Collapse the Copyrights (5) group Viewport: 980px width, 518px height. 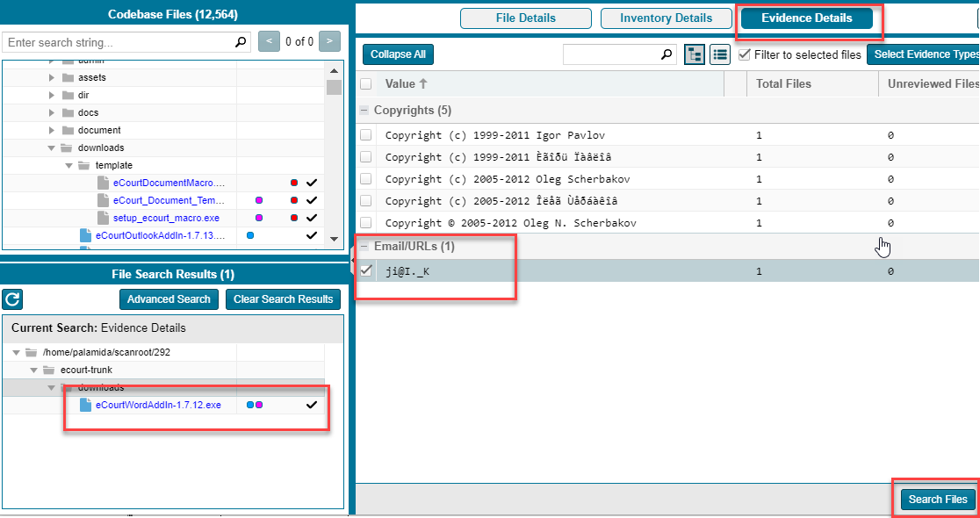[364, 111]
